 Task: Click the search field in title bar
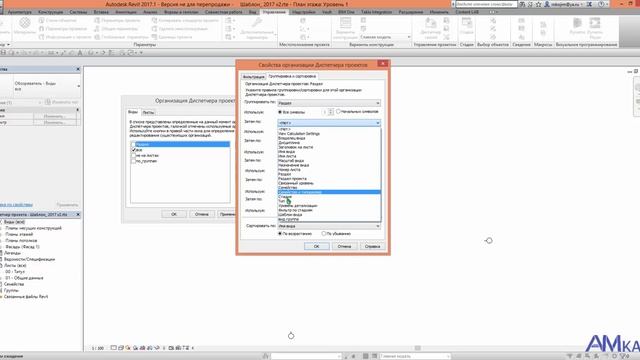[486, 4]
